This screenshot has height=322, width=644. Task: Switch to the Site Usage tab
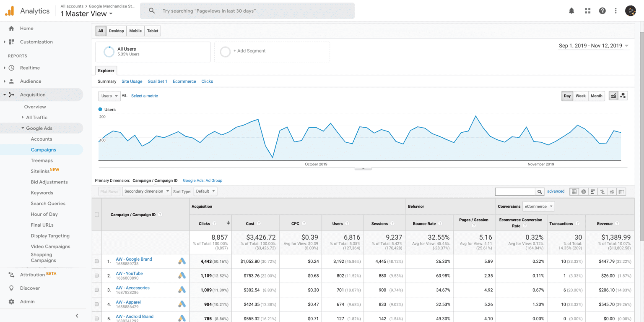132,81
